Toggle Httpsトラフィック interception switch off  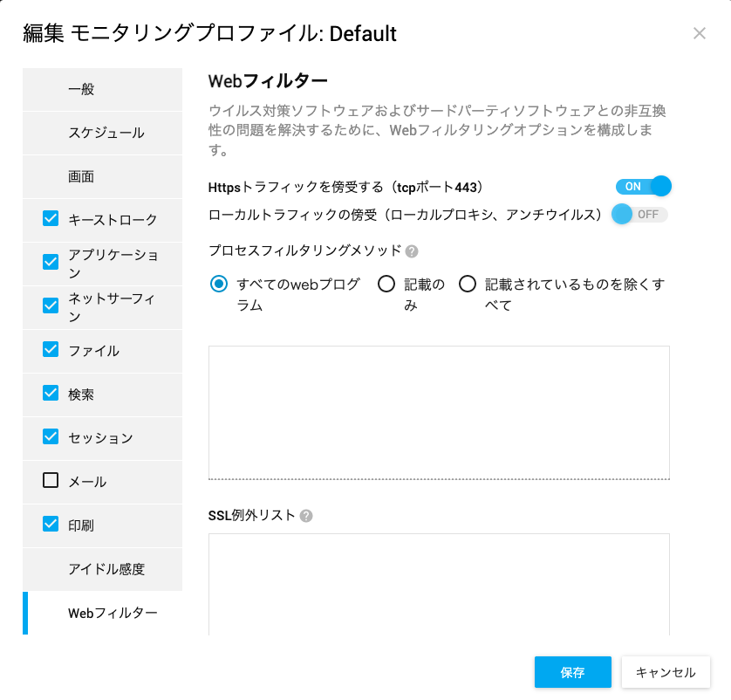coord(644,187)
